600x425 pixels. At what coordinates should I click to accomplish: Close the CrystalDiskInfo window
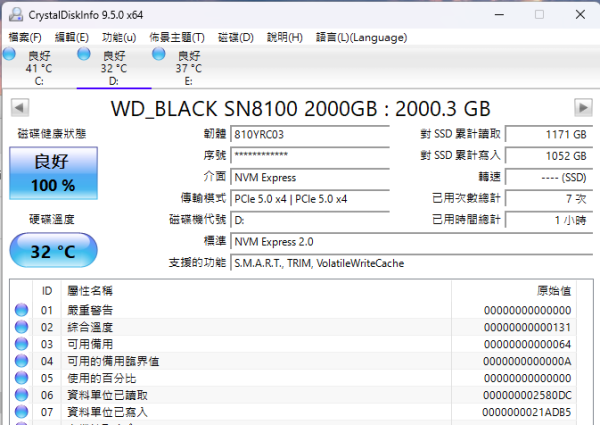[x=580, y=15]
